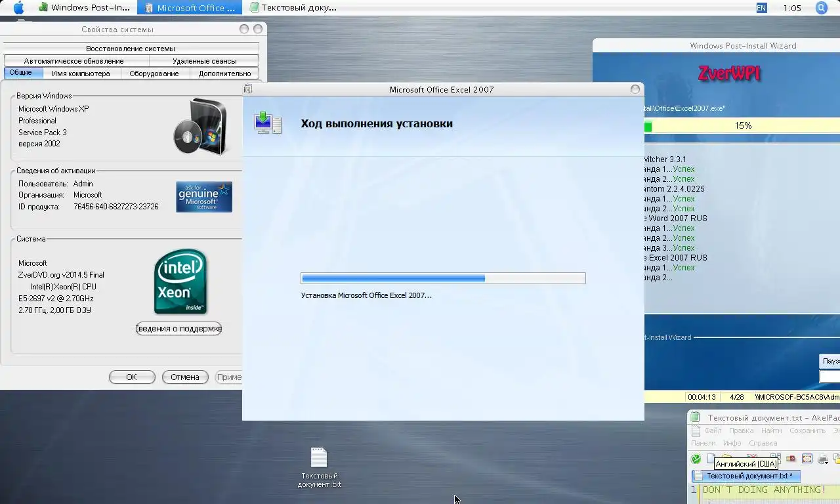
Task: Click the Spotlight search icon in top bar
Action: (821, 8)
